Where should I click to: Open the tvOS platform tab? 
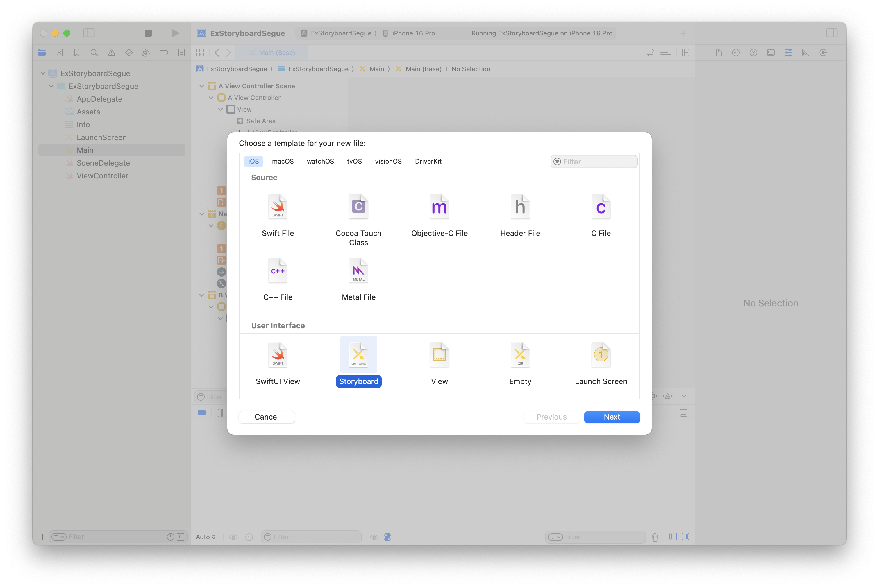tap(354, 161)
